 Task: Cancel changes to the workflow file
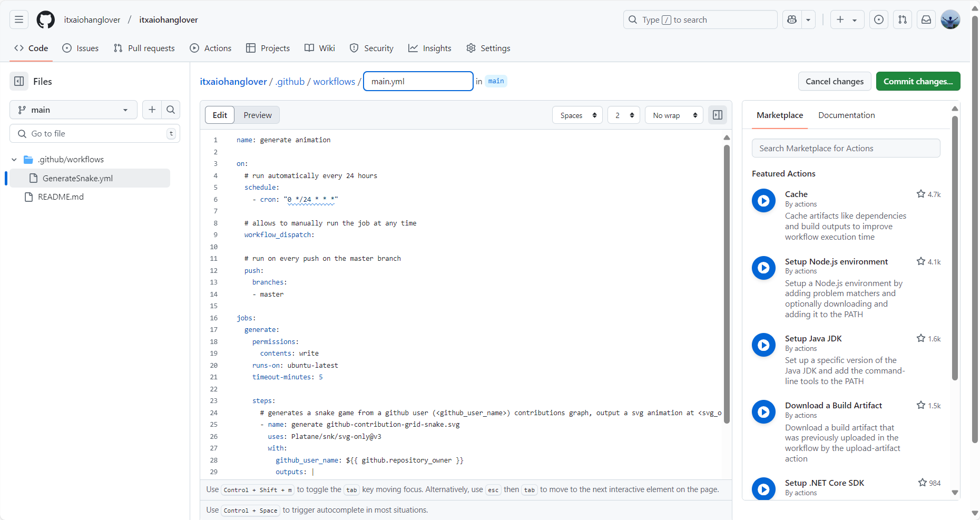[x=834, y=81]
